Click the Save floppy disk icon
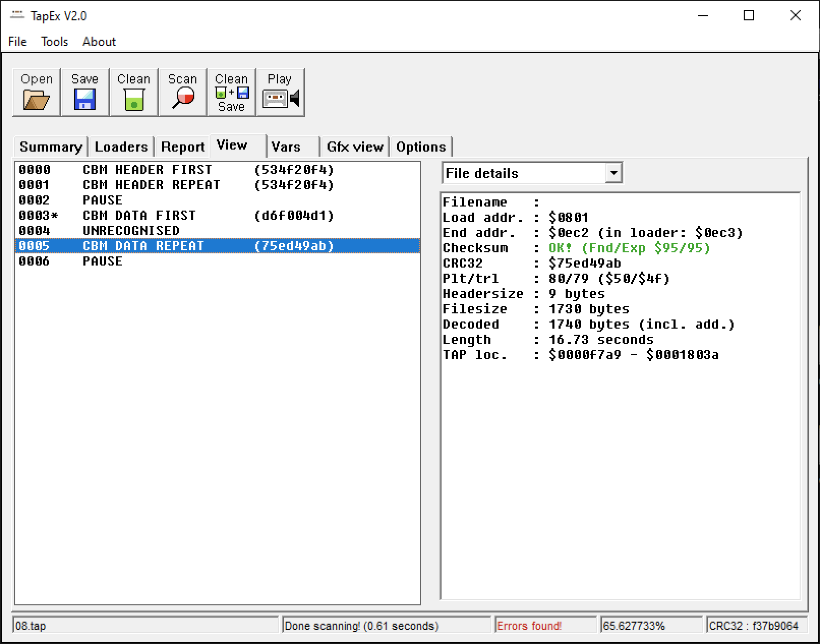Image resolution: width=820 pixels, height=644 pixels. tap(84, 99)
